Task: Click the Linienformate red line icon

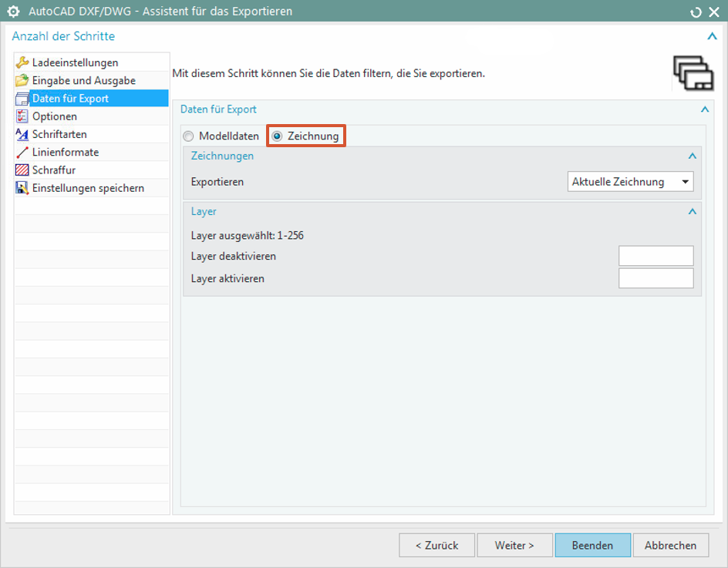Action: [x=22, y=153]
